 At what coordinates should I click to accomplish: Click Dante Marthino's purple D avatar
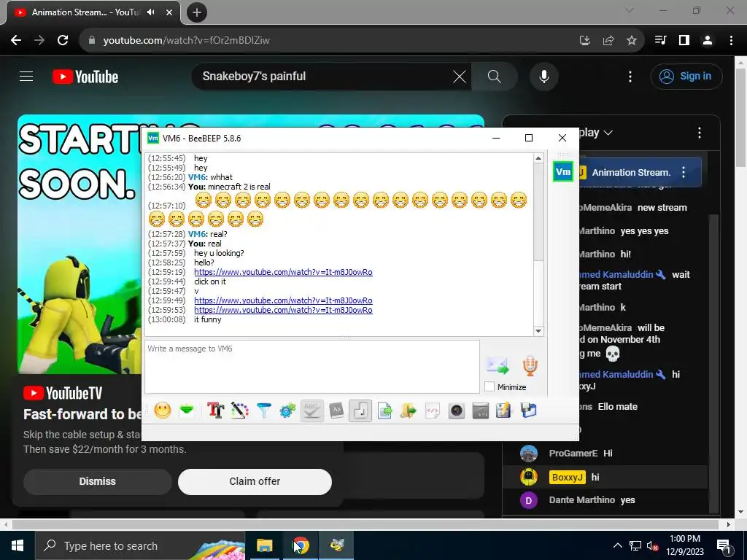528,500
